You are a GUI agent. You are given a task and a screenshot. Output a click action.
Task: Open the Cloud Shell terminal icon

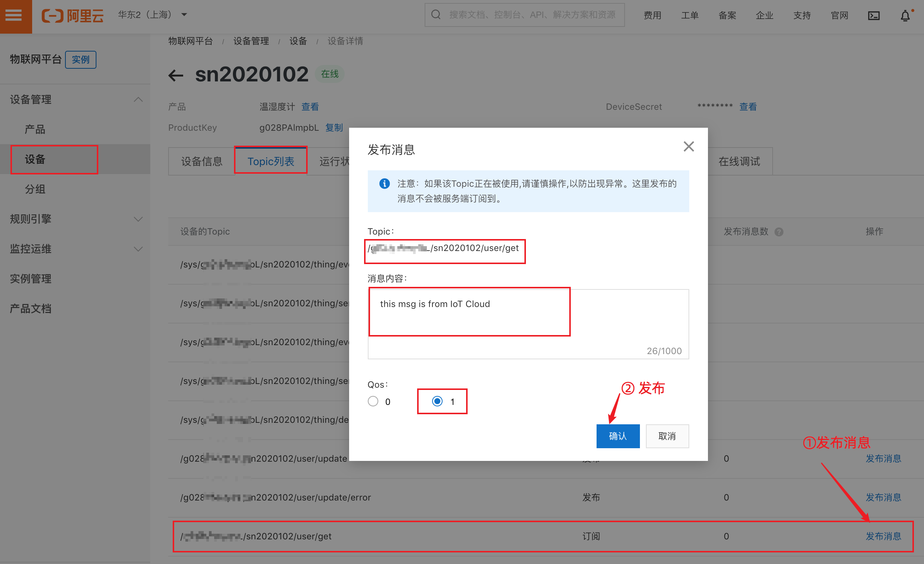point(874,16)
